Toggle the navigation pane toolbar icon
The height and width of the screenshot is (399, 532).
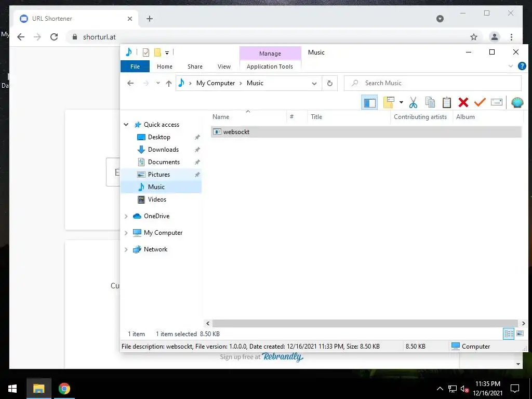click(x=369, y=102)
